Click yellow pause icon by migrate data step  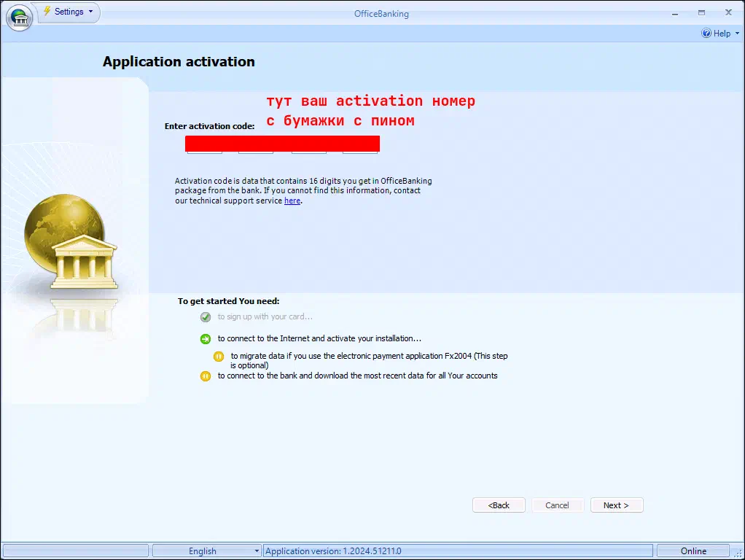pos(219,357)
